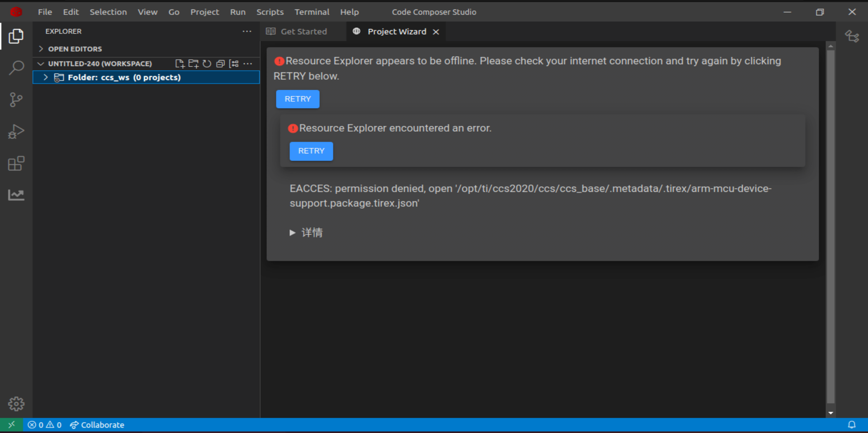868x433 pixels.
Task: Click the EACCES permission denied error text
Action: [x=531, y=196]
